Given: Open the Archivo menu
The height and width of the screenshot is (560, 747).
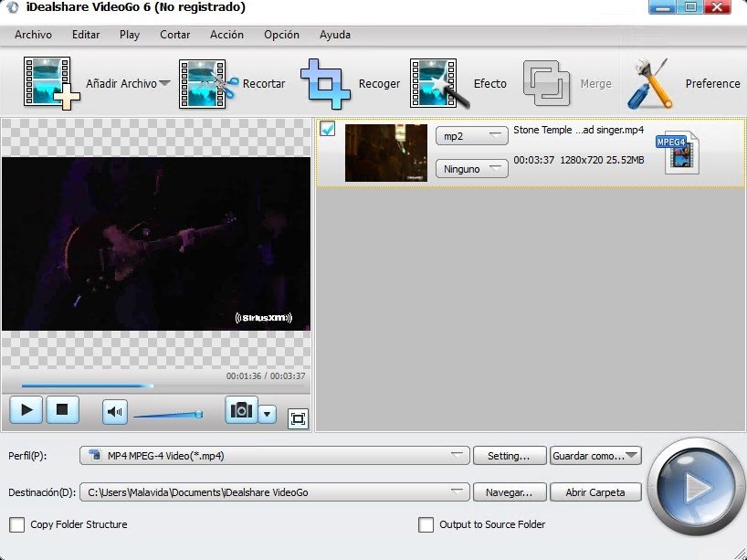Looking at the screenshot, I should [33, 35].
